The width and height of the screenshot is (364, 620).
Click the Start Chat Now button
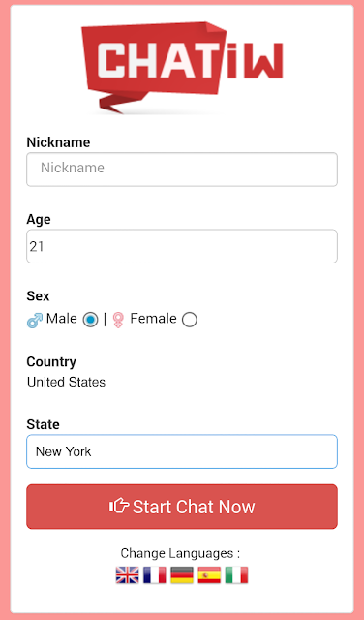click(x=182, y=507)
